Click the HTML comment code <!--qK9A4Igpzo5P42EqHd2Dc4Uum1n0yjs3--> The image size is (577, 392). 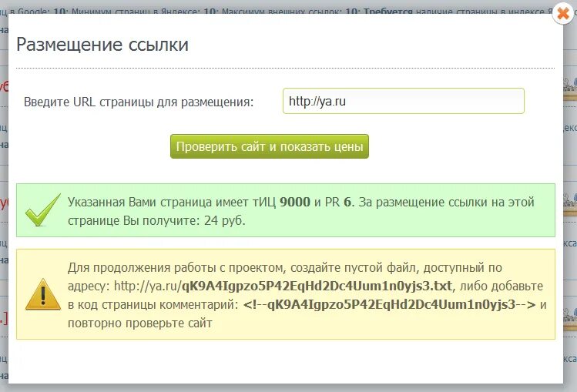[x=389, y=304]
